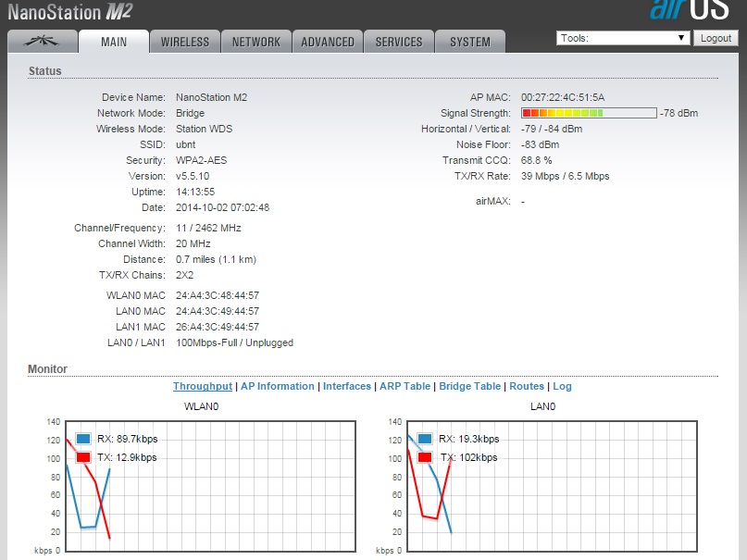Screen dimensions: 747x560
Task: View the Log link
Action: 562,386
